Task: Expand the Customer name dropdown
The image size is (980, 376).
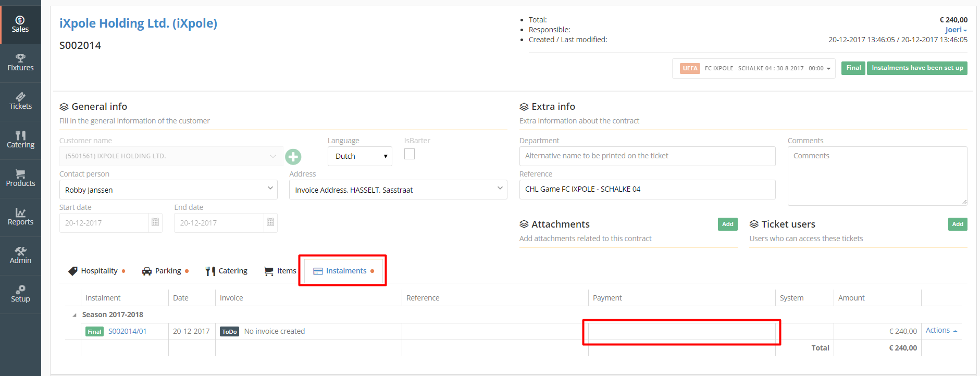Action: 171,156
